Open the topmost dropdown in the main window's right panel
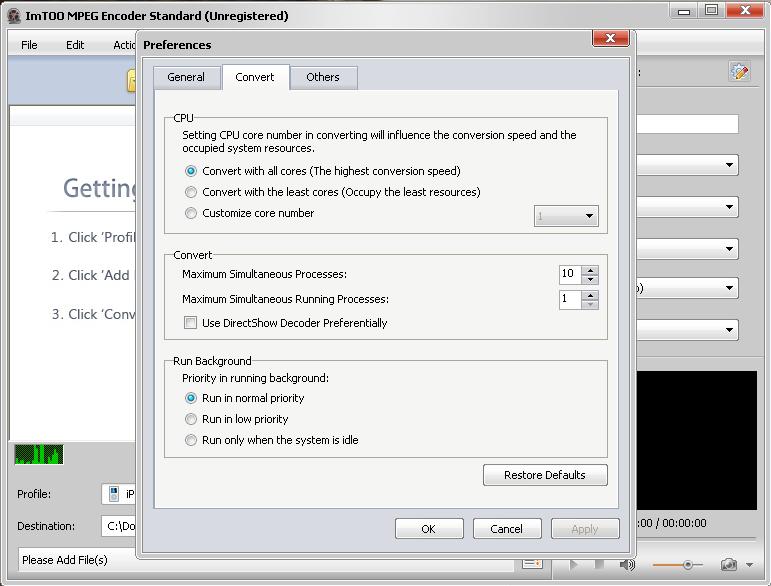Viewport: 771px width, 586px height. point(687,165)
